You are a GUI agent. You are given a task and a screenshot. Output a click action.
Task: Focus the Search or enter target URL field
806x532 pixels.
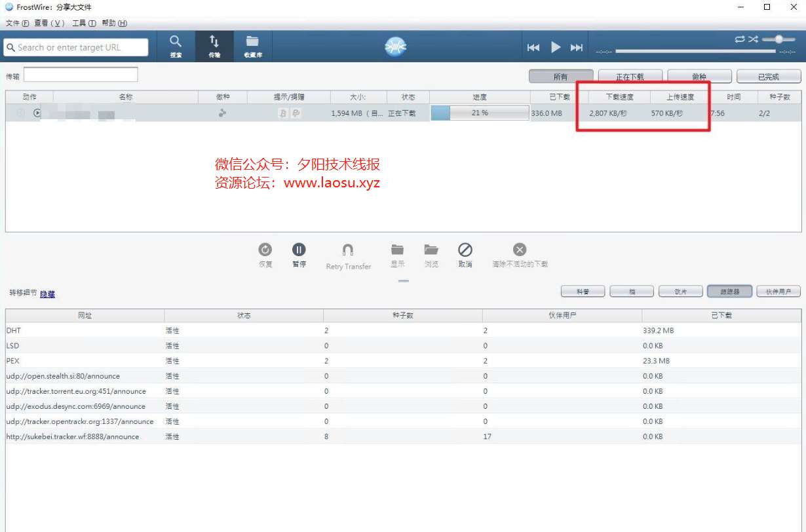point(76,47)
